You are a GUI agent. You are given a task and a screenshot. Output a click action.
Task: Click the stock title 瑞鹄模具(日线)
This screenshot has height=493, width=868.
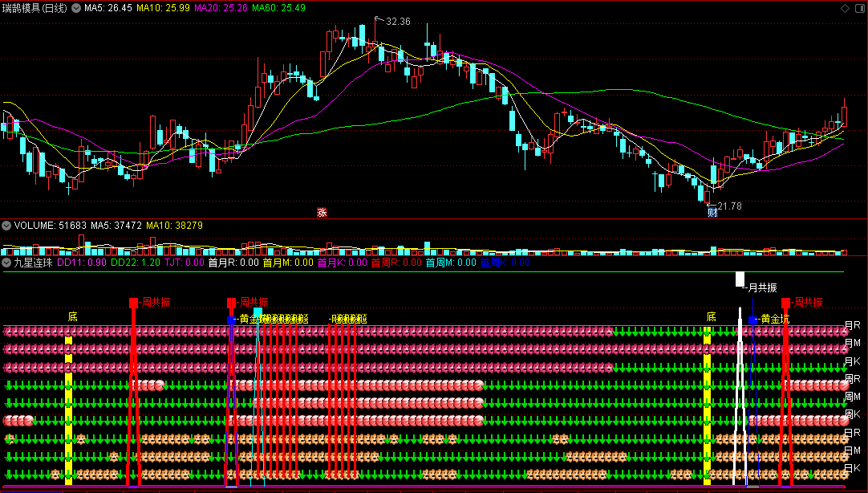tap(34, 8)
